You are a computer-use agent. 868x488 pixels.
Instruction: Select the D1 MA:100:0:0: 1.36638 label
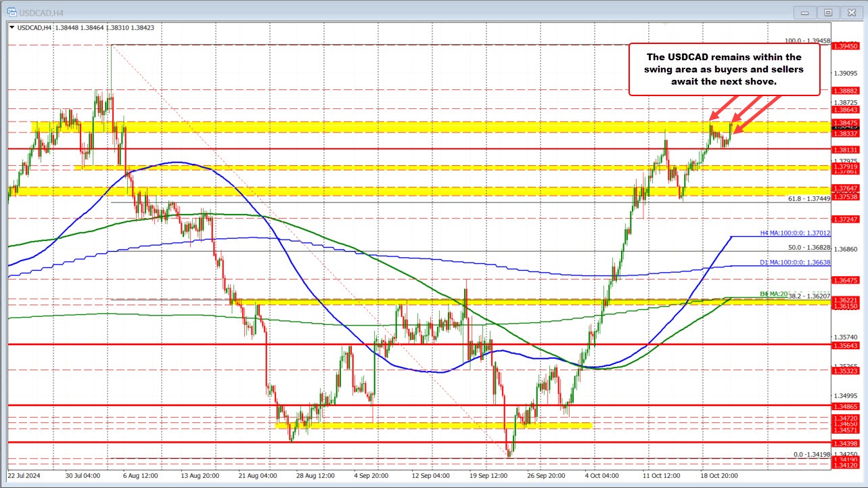(794, 262)
